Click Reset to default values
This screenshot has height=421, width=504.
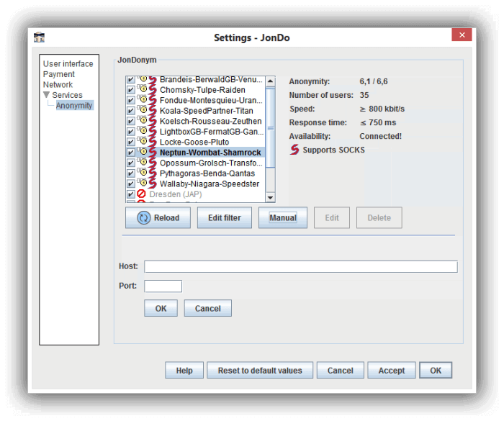click(260, 370)
